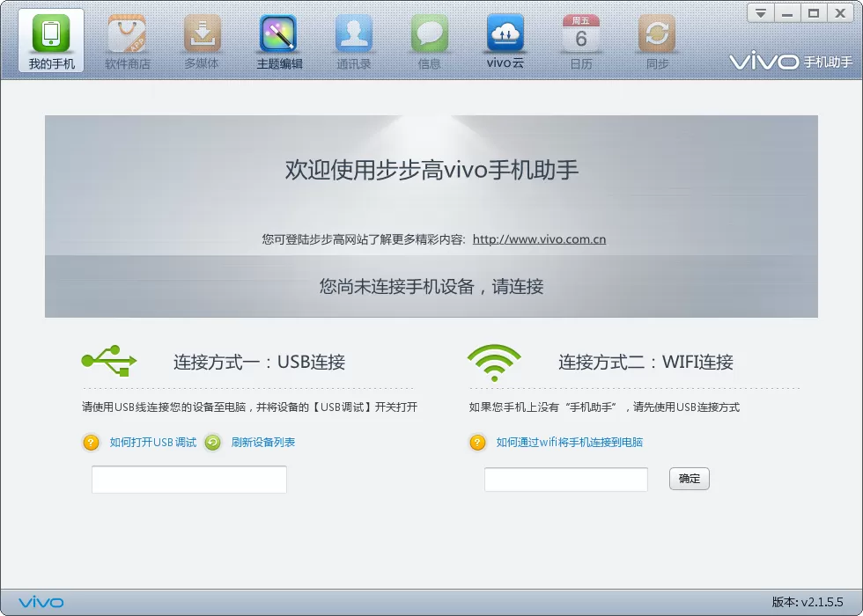Click the orange help icon for wifi connection

pyautogui.click(x=477, y=442)
